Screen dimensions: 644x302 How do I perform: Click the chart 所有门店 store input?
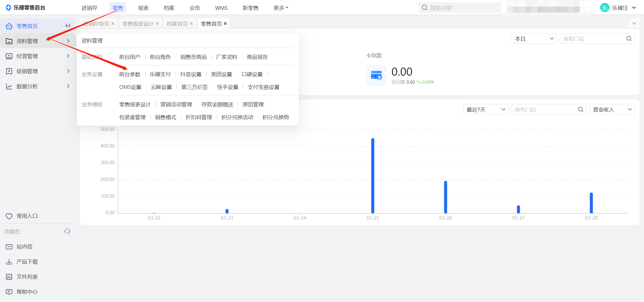(549, 110)
